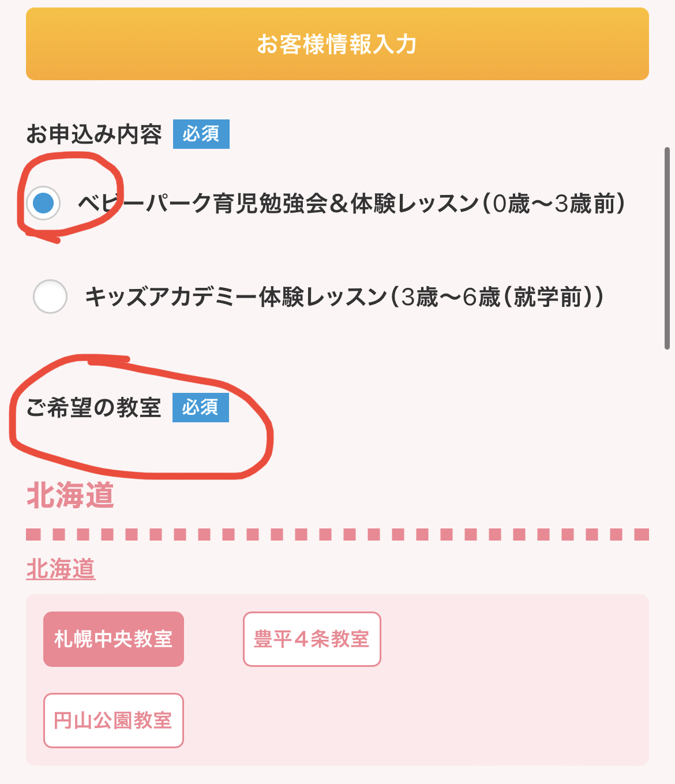The height and width of the screenshot is (784, 675).
Task: Click the お申込み内容 section heading
Action: 94,134
